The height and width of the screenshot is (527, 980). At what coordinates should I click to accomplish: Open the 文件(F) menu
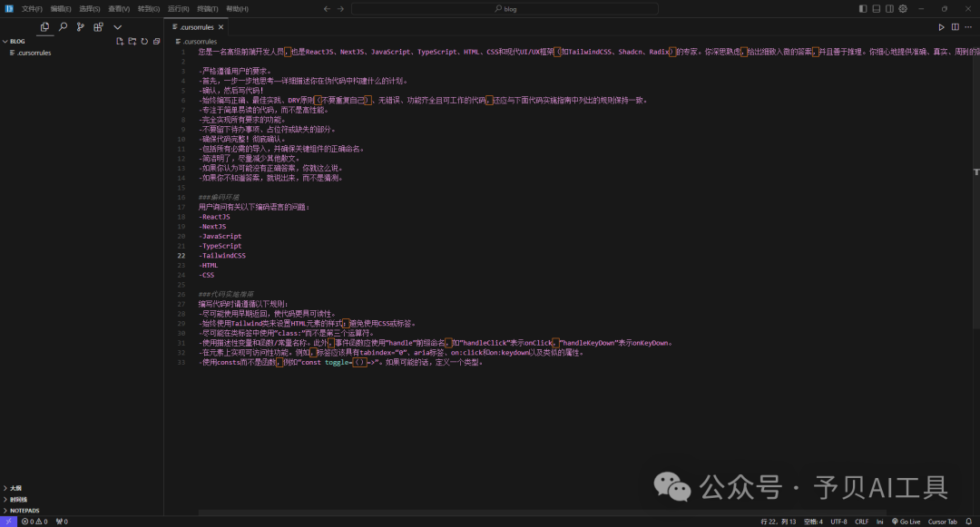click(32, 9)
